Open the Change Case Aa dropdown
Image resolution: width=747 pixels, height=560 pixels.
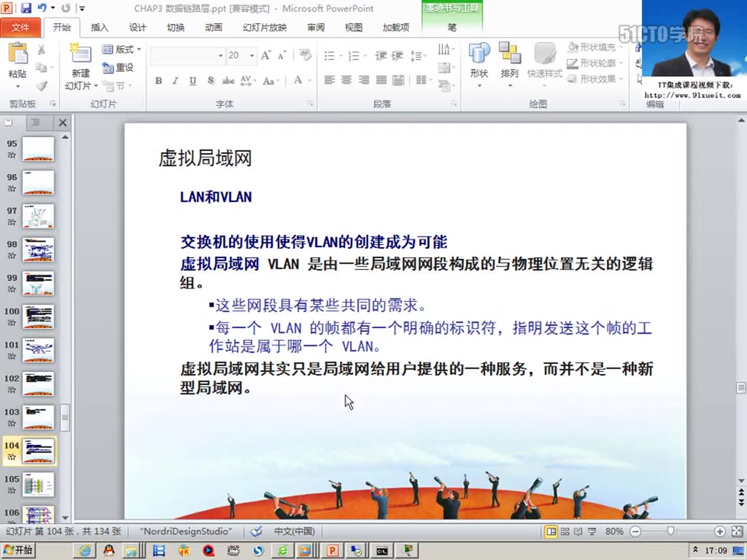coord(271,81)
